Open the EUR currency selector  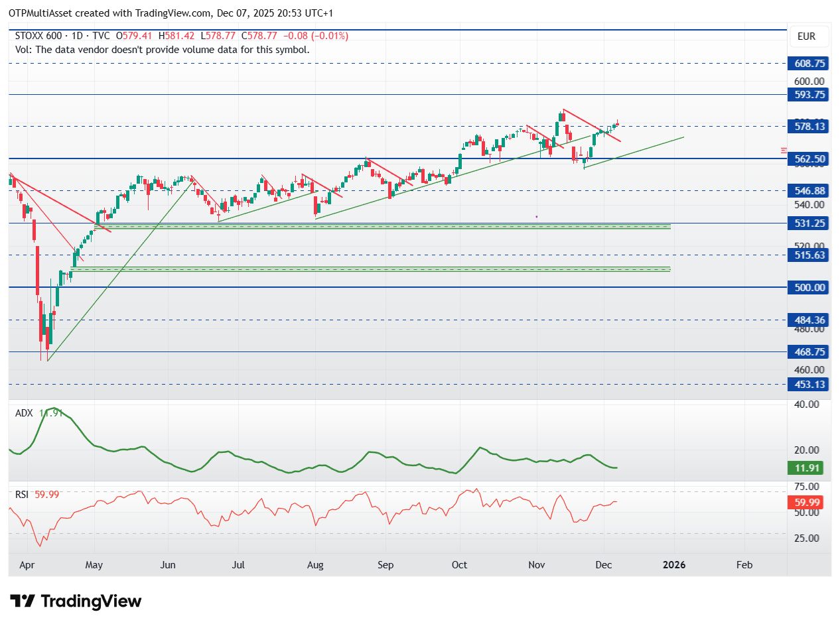[x=807, y=36]
